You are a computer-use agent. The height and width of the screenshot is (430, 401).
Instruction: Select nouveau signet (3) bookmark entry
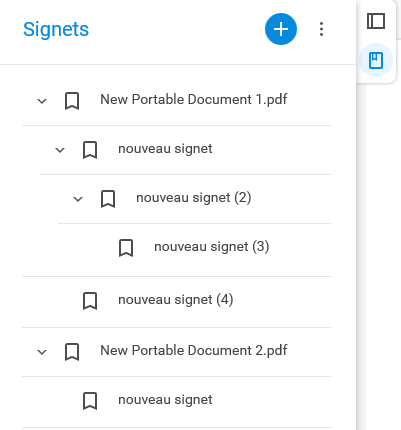(x=212, y=247)
